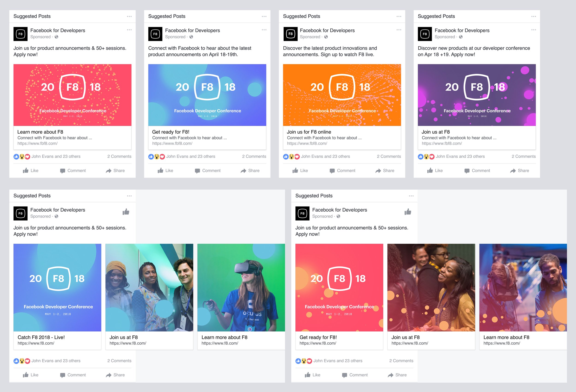576x392 pixels.
Task: Open Suggested Posts options on bottom-right card
Action: (x=411, y=196)
